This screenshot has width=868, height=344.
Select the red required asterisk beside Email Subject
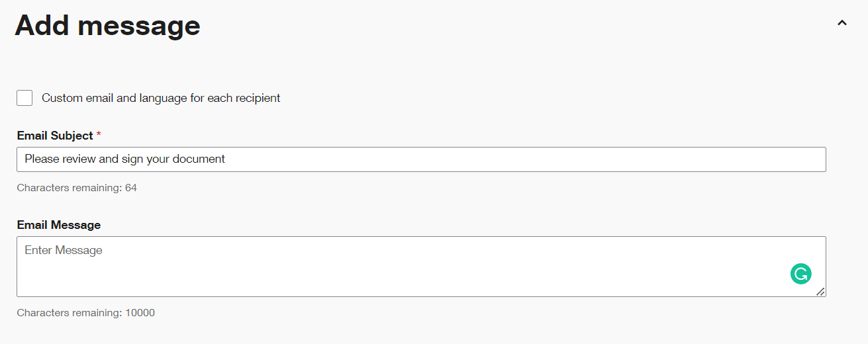click(x=99, y=135)
